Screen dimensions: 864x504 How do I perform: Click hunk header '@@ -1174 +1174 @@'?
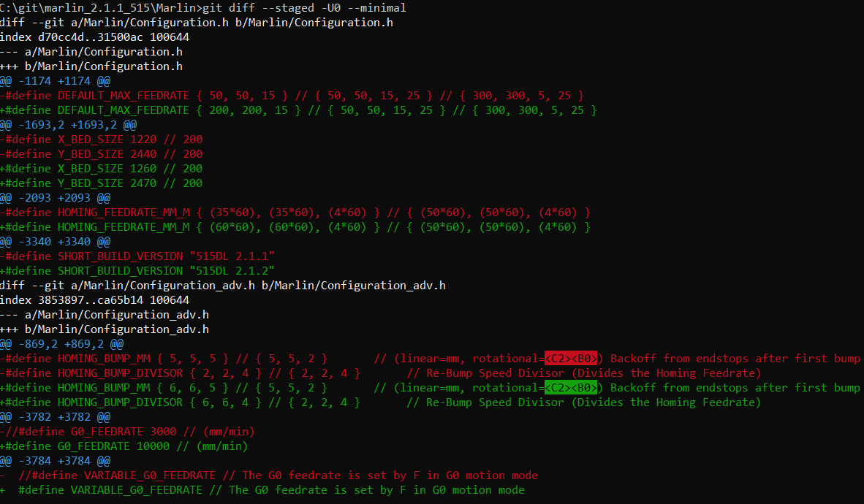coord(55,81)
